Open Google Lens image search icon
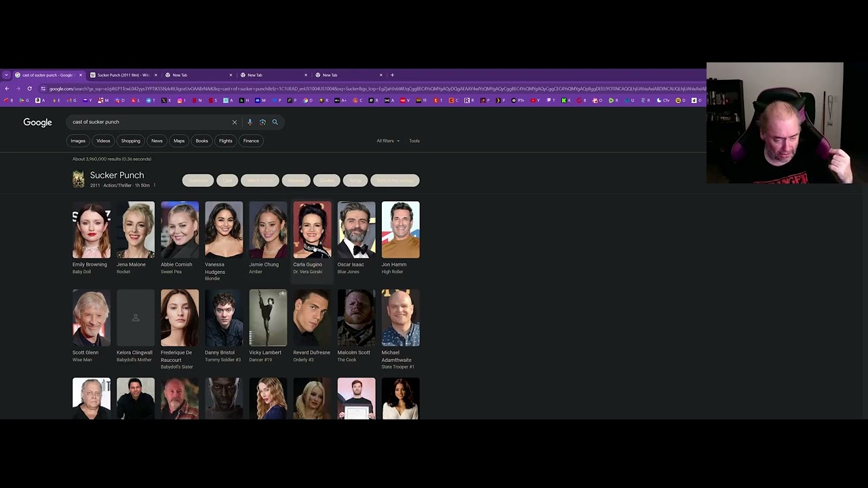Image resolution: width=868 pixels, height=488 pixels. 262,122
